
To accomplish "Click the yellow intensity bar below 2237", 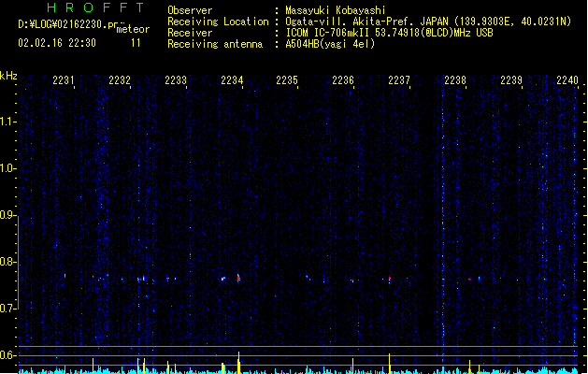I will (389, 364).
